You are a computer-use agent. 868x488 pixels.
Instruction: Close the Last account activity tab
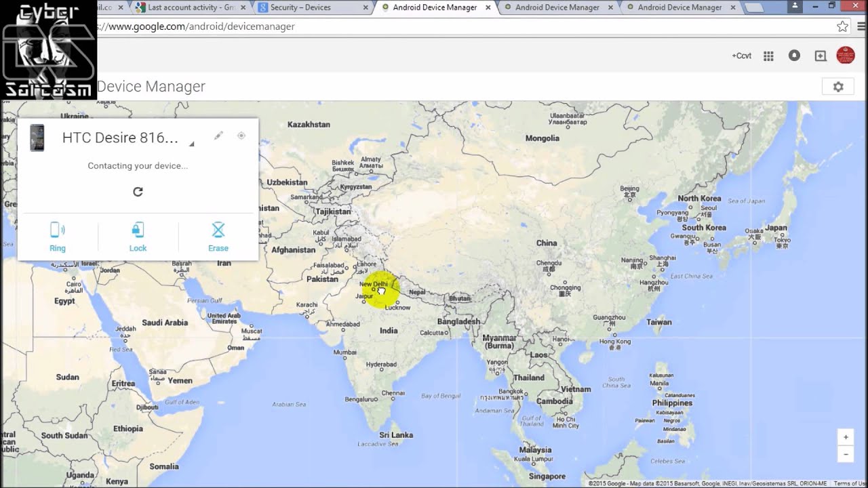(x=243, y=7)
